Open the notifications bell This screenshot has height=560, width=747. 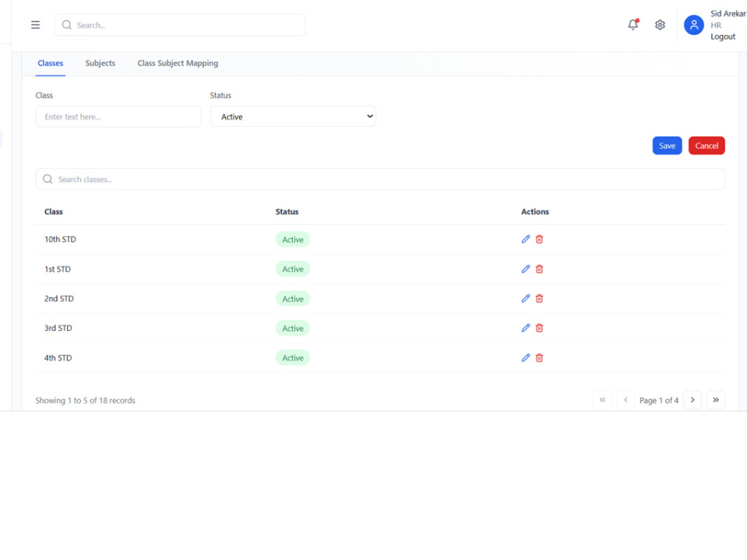coord(633,25)
